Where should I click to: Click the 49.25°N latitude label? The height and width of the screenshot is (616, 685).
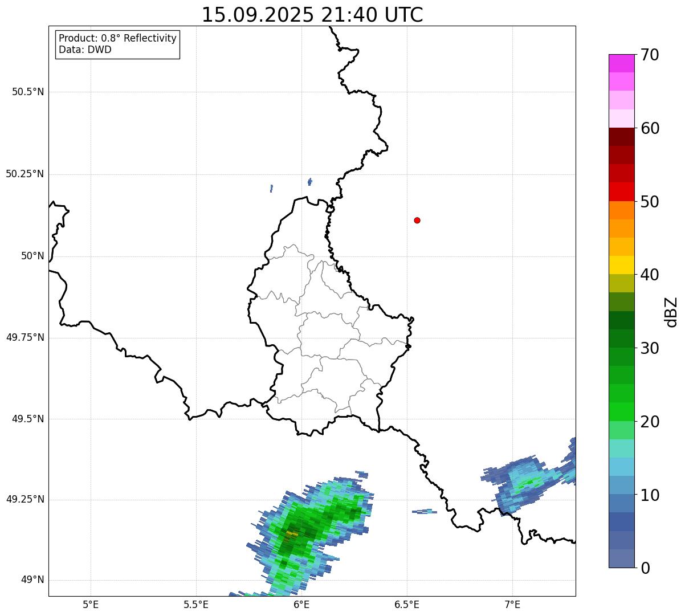point(25,499)
